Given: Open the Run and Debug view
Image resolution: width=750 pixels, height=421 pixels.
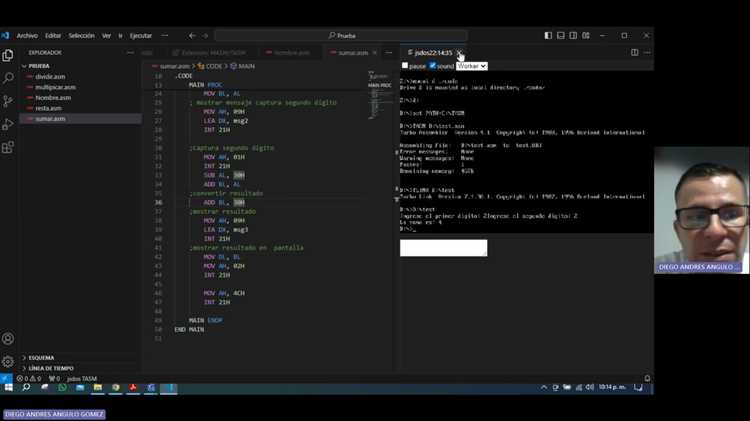Looking at the screenshot, I should (x=8, y=124).
